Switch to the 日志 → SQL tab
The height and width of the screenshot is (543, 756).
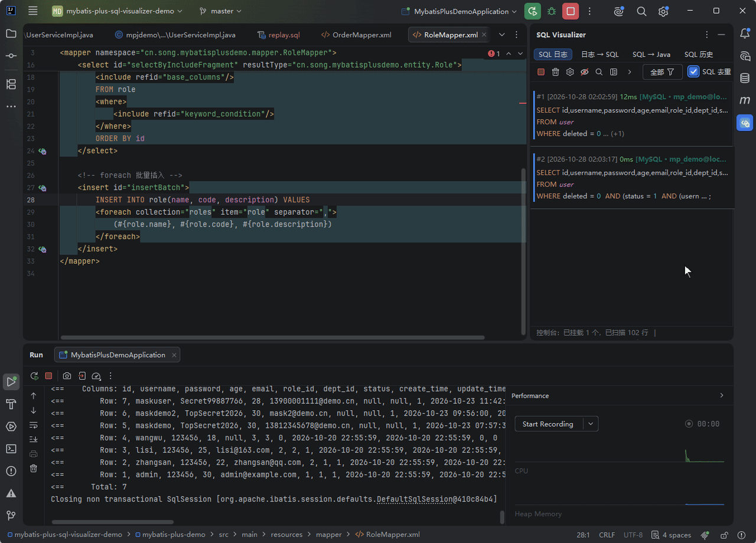(599, 54)
